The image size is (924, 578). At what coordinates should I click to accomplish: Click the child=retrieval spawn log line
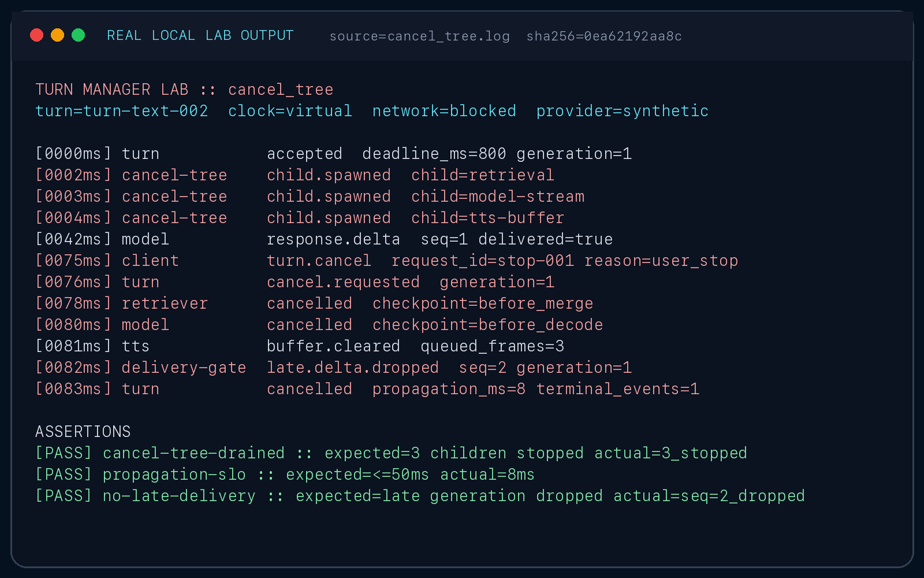(x=295, y=175)
